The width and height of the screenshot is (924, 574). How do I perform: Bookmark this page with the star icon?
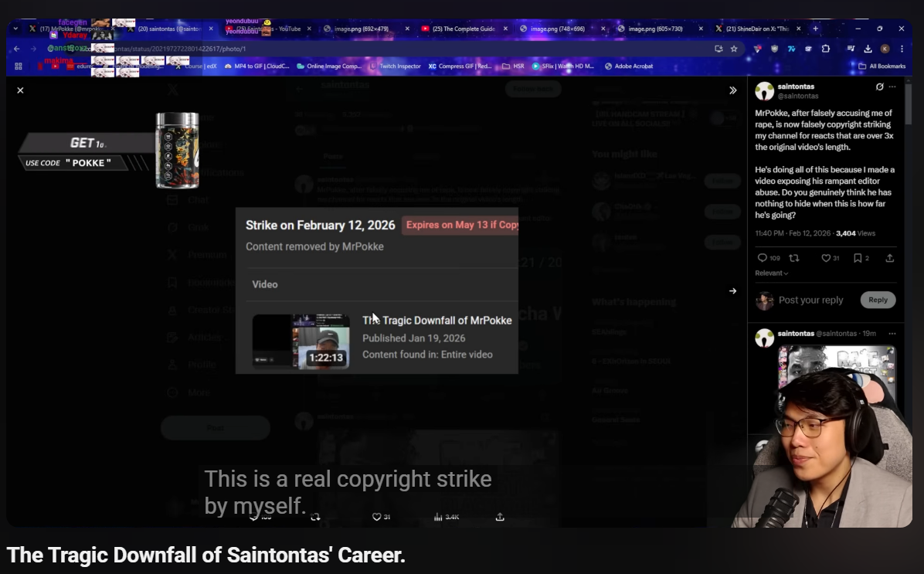(x=734, y=49)
